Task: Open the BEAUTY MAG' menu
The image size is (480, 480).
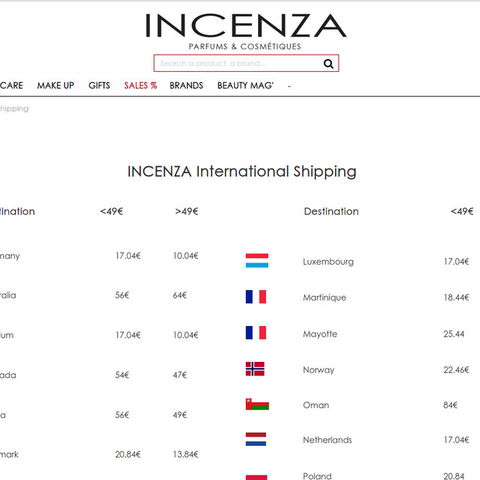Action: tap(245, 86)
